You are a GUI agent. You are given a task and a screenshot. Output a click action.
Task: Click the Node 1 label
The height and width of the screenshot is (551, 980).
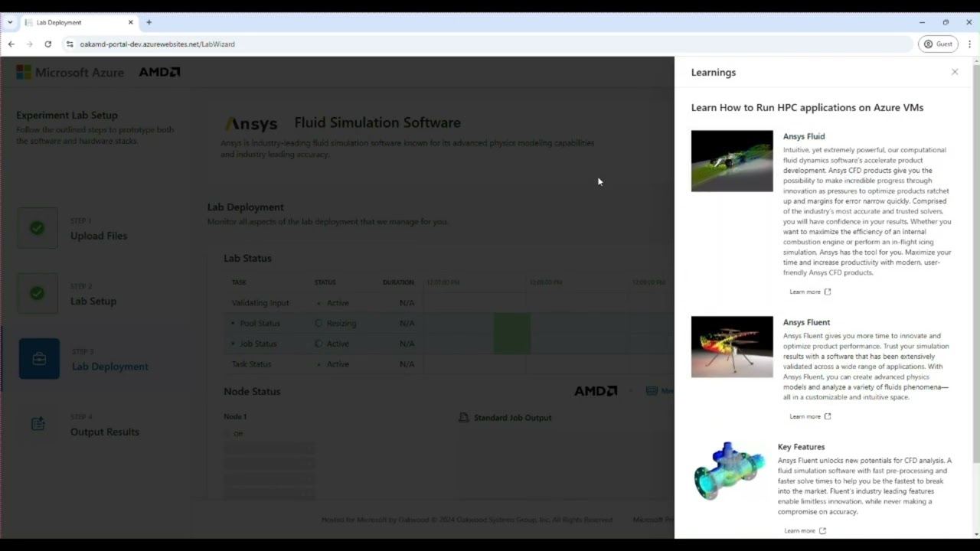tap(235, 416)
